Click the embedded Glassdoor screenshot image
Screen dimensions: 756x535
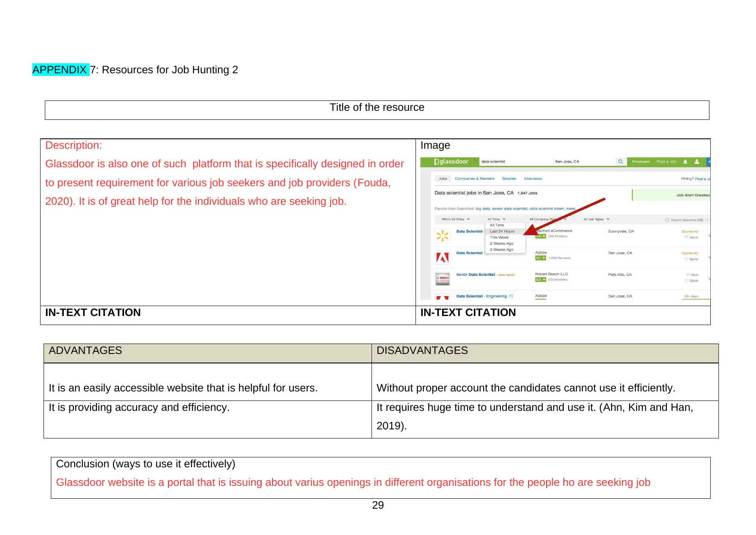[x=565, y=228]
